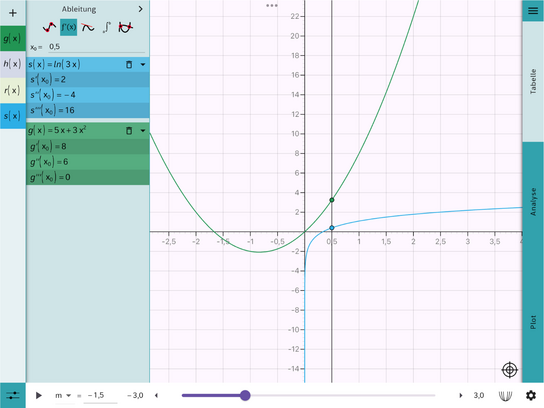This screenshot has width=544, height=408.
Task: Expand the s(x) entry dropdown arrow
Action: tap(143, 65)
